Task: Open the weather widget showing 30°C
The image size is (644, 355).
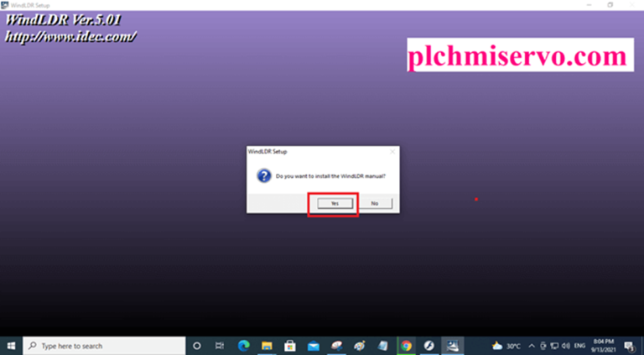Action: (x=507, y=345)
